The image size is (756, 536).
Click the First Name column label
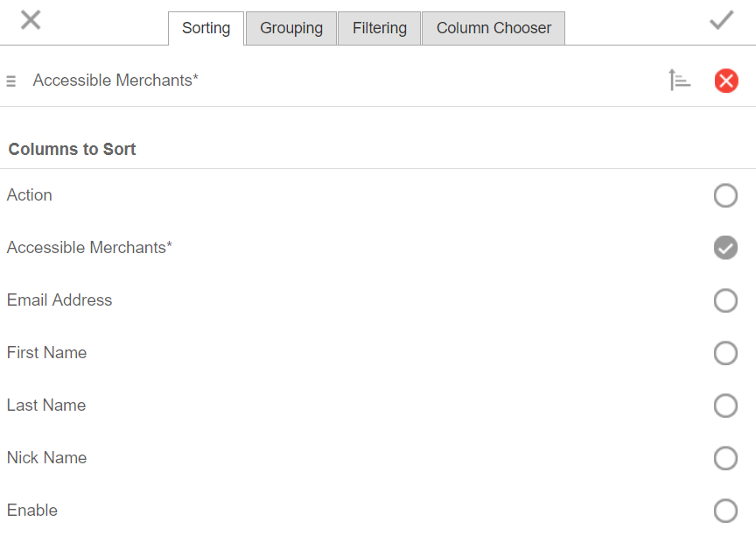click(46, 353)
